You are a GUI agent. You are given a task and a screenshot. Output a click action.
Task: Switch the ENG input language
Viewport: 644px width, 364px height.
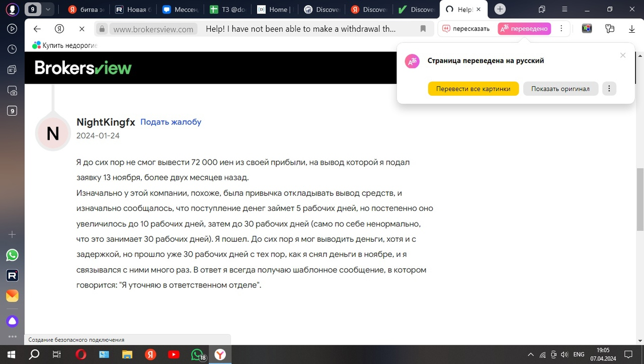pos(579,354)
